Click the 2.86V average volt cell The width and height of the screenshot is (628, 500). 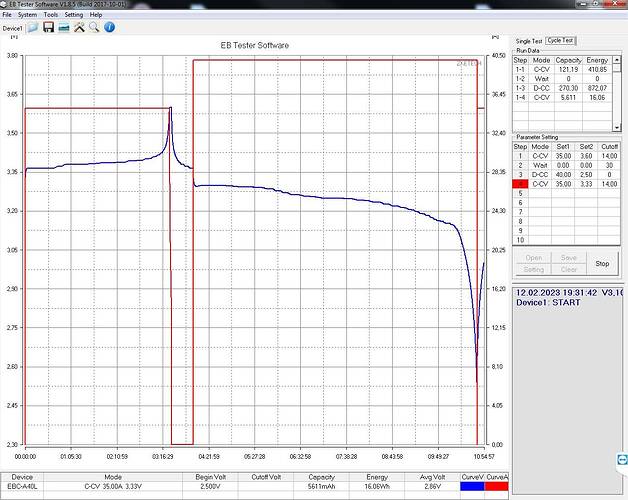(x=433, y=486)
